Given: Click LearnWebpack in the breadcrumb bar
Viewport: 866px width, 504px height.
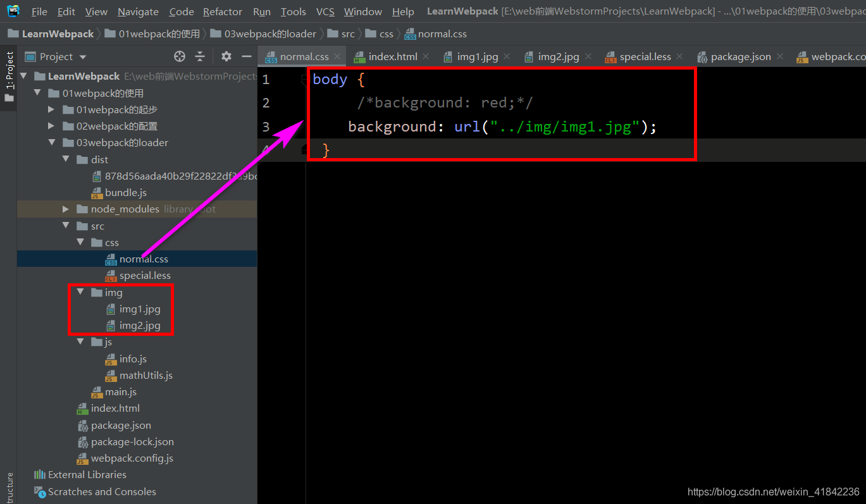Looking at the screenshot, I should coord(51,34).
